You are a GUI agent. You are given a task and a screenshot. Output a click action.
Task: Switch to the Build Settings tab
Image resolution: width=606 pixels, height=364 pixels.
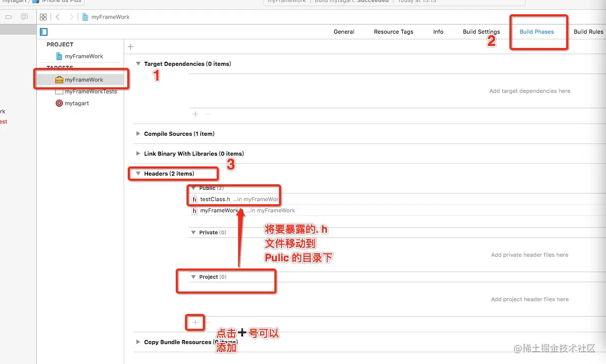pos(481,32)
